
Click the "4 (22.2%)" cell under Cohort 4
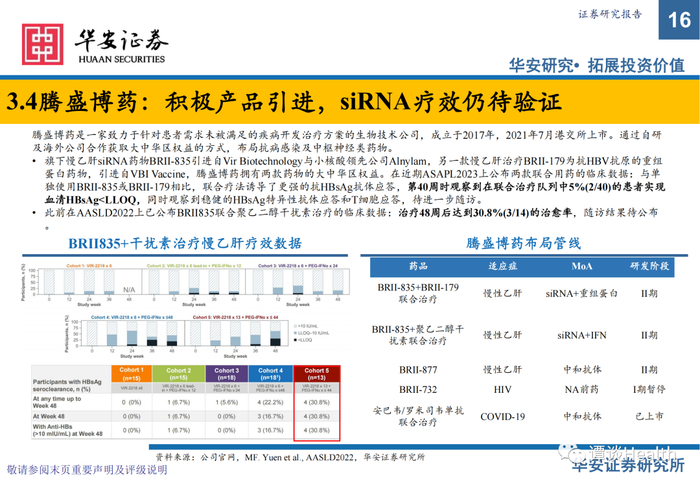click(x=271, y=402)
